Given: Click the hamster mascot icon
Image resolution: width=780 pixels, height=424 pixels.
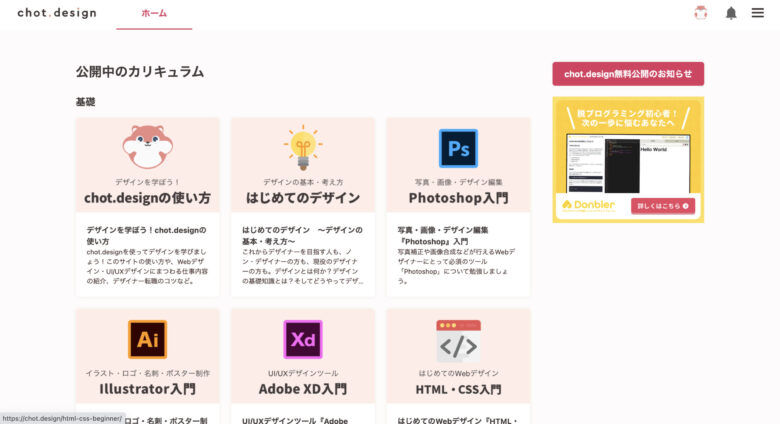Looking at the screenshot, I should [x=148, y=147].
